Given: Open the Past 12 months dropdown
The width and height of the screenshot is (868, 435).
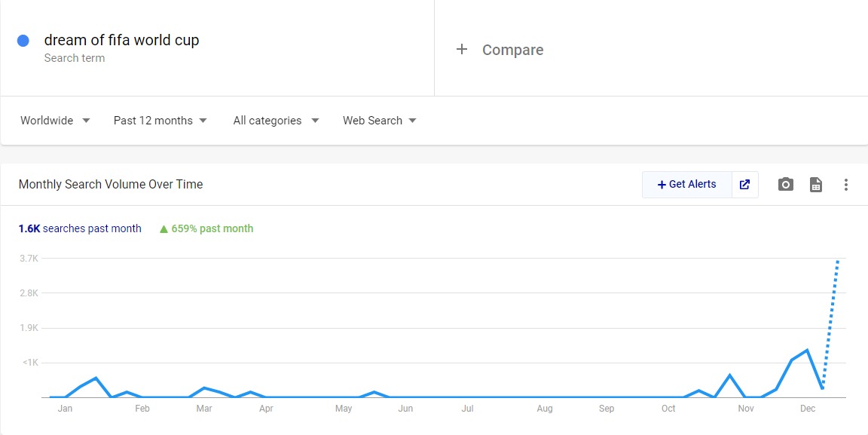Looking at the screenshot, I should [160, 121].
